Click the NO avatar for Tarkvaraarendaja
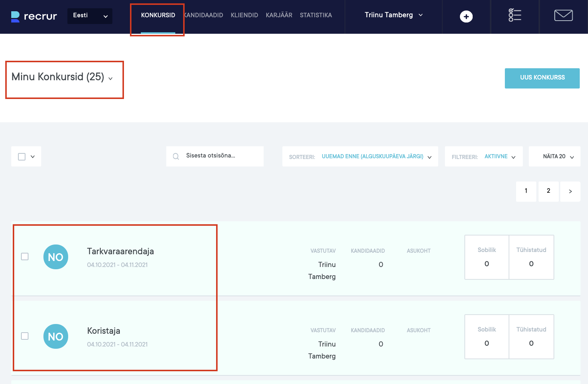Image resolution: width=588 pixels, height=384 pixels. pos(56,257)
